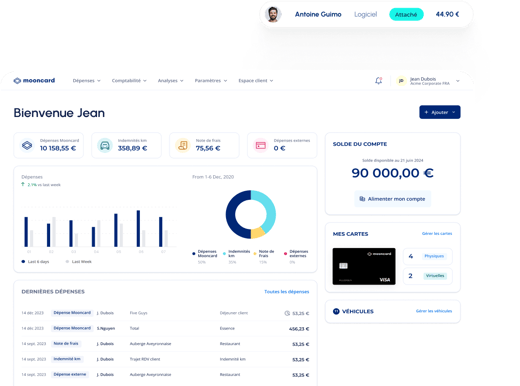Click the Dépenses externes card icon
Image resolution: width=520 pixels, height=386 pixels.
pyautogui.click(x=261, y=145)
